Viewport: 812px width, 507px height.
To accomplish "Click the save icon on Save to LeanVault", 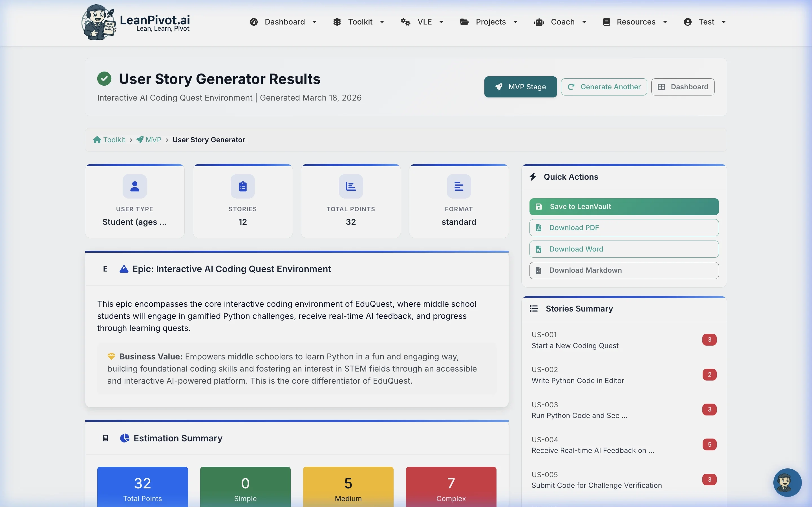I will 539,206.
